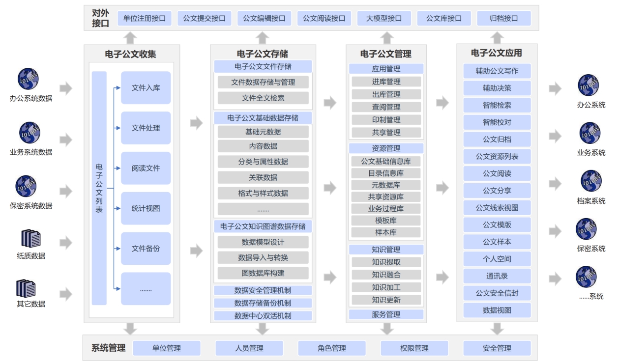Click the 服务管理 bar
The width and height of the screenshot is (618, 364).
pyautogui.click(x=386, y=314)
